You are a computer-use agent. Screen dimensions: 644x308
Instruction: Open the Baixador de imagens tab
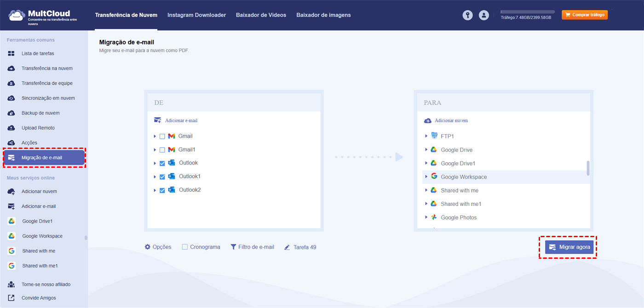tap(323, 15)
